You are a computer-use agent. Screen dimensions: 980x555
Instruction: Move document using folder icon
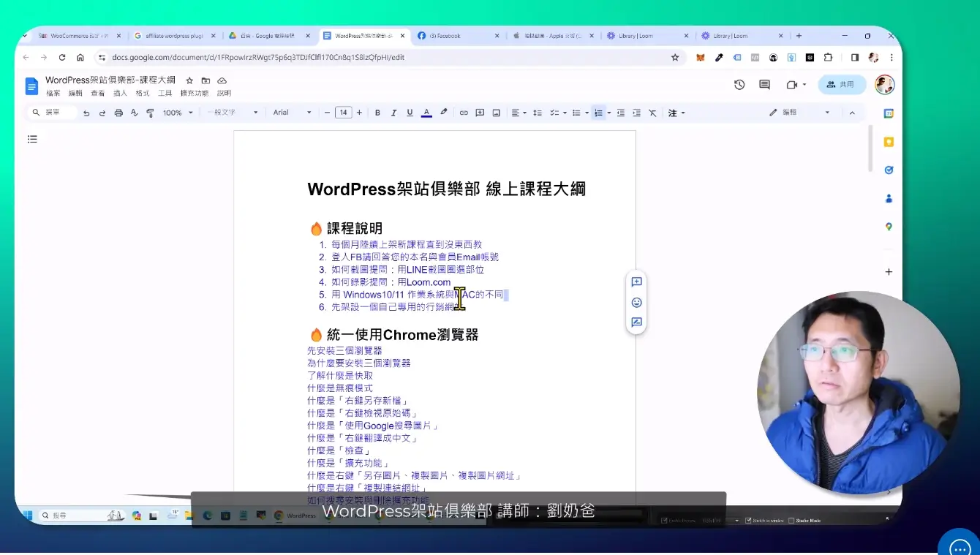coord(206,80)
